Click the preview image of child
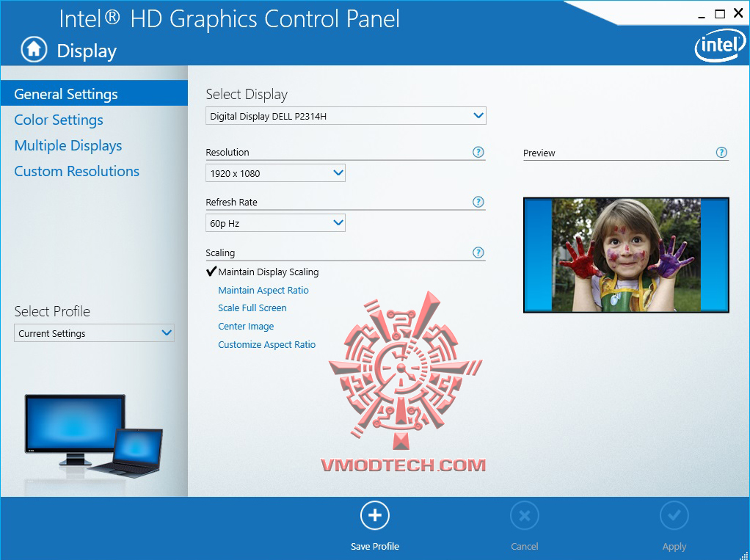Viewport: 750px width, 560px height. 626,255
